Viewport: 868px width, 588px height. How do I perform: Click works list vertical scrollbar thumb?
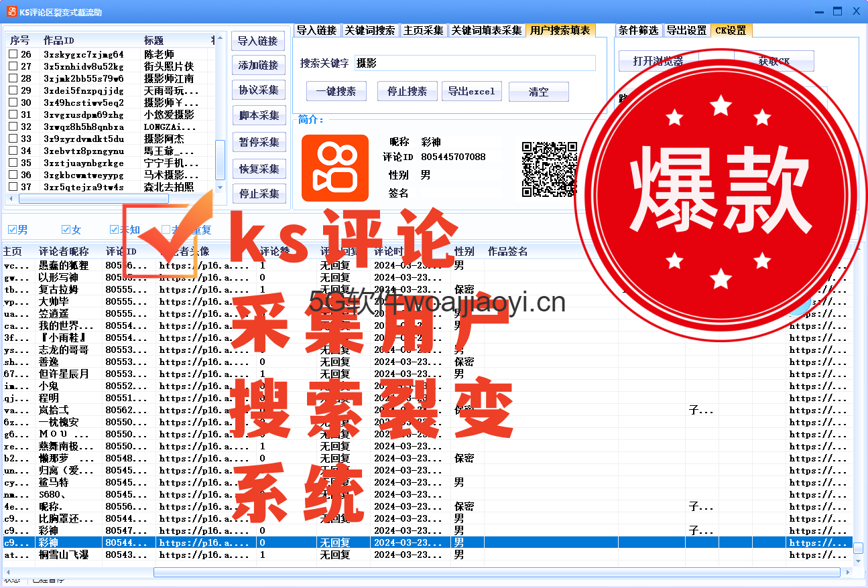tap(220, 159)
